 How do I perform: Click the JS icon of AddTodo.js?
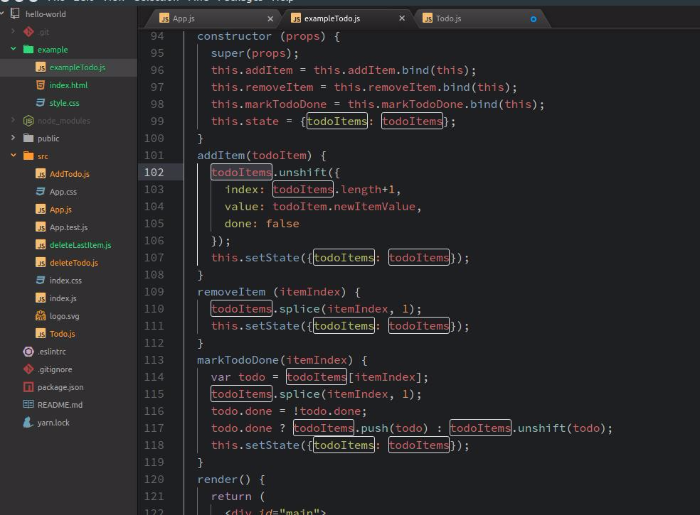click(x=41, y=174)
